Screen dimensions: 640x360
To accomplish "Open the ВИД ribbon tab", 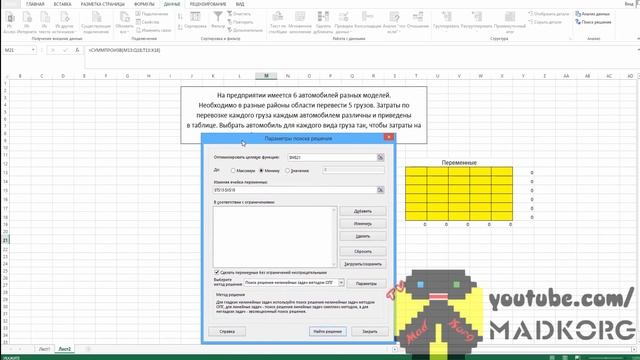I will tap(240, 4).
